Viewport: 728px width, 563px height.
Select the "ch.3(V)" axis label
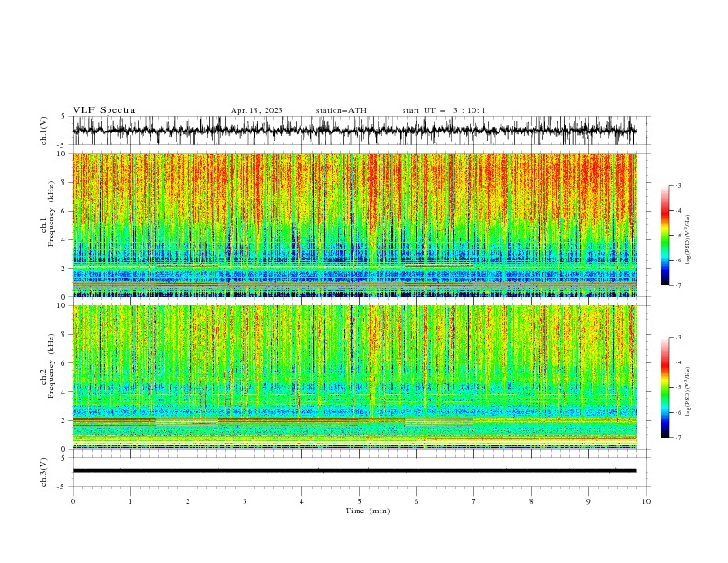click(x=44, y=472)
